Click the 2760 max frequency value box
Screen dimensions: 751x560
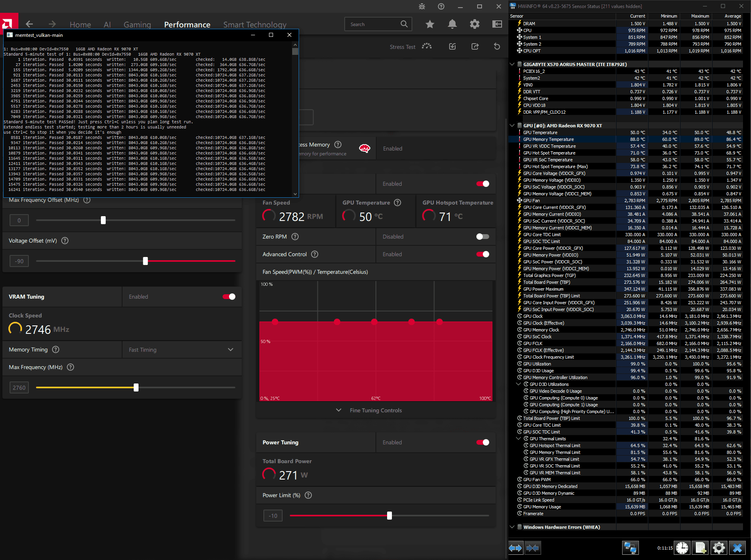coord(19,387)
